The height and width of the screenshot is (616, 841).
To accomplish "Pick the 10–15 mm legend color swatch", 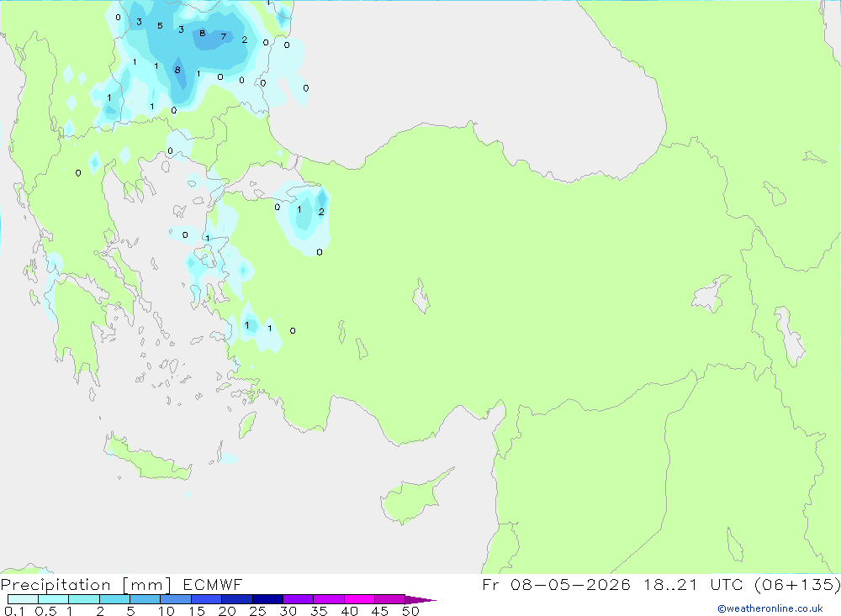I will coord(176,599).
